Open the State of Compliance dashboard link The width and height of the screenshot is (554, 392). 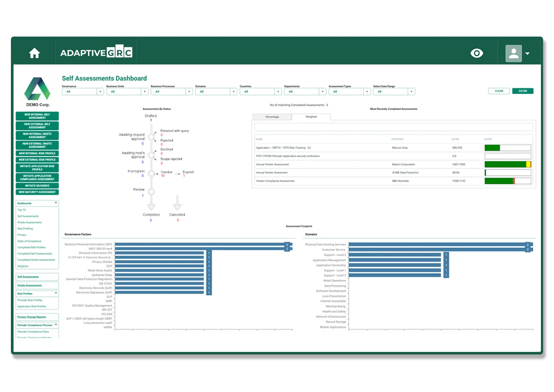tap(29, 241)
